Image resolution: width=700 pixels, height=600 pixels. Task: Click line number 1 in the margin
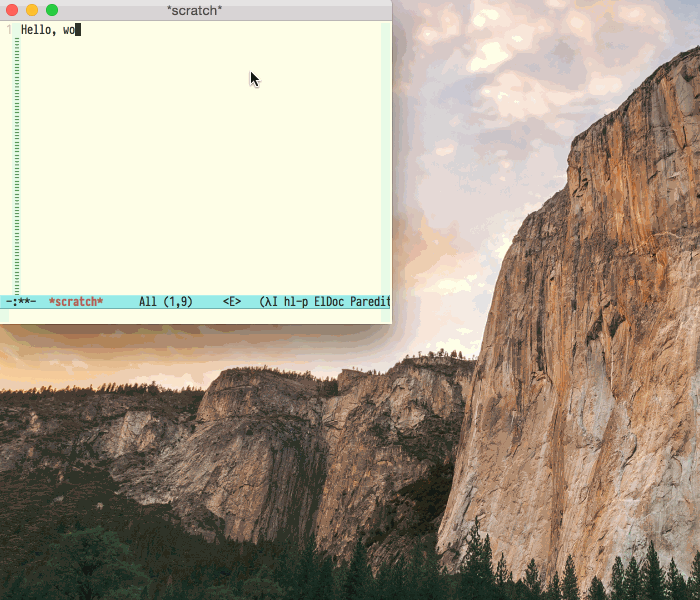click(9, 30)
